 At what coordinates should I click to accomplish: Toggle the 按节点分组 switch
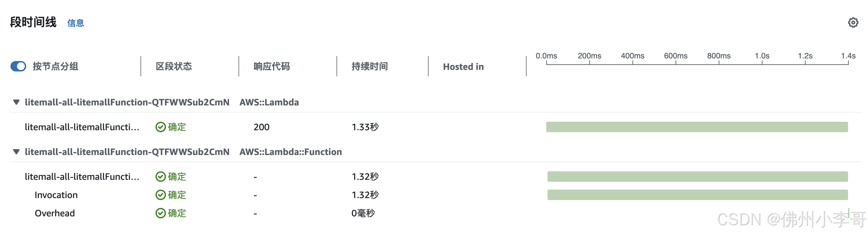(x=18, y=66)
